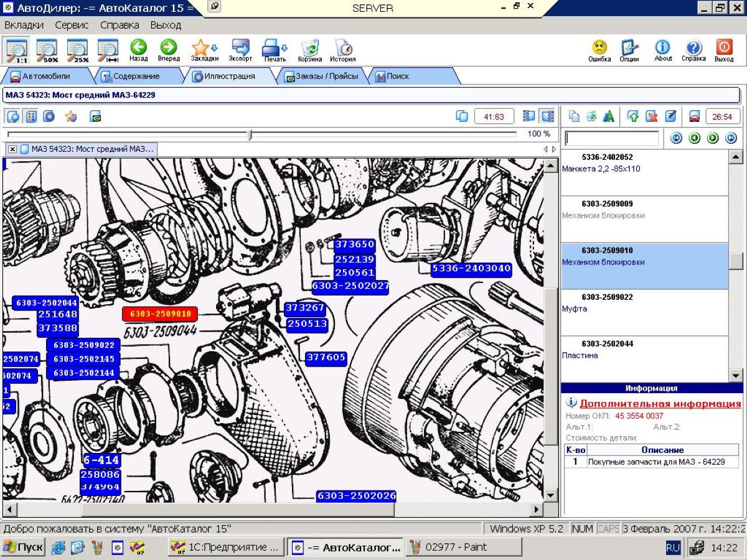This screenshot has width=747, height=560.
Task: Click the parts search input field
Action: (x=611, y=138)
